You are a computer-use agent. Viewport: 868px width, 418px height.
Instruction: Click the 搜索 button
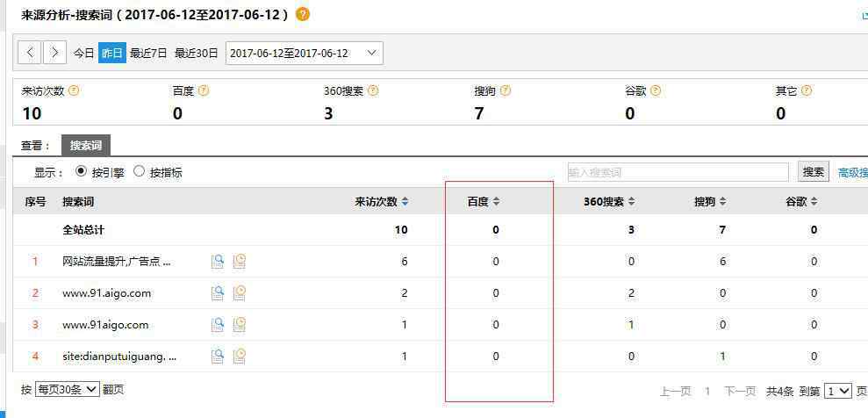(x=814, y=171)
